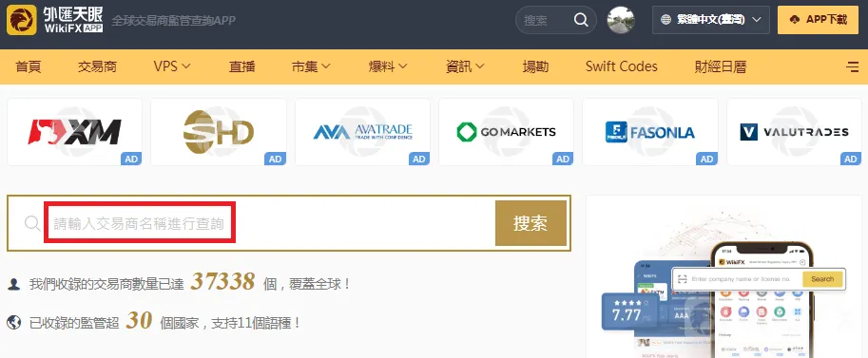
Task: Click the 37338 broker count number
Action: 222,282
